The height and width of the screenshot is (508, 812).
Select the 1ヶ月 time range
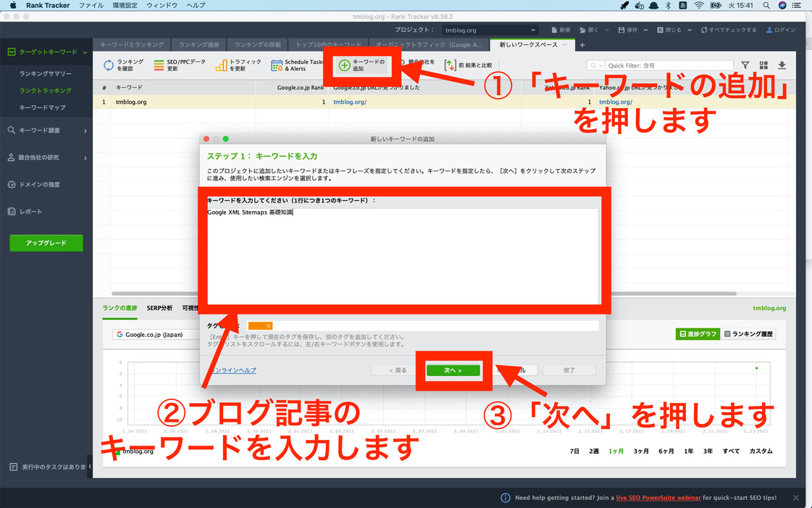(x=616, y=451)
